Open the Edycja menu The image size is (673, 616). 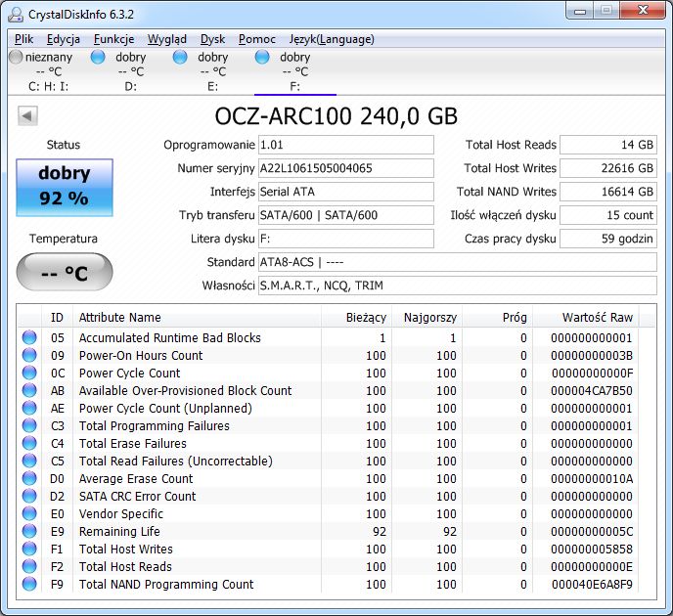click(x=64, y=39)
